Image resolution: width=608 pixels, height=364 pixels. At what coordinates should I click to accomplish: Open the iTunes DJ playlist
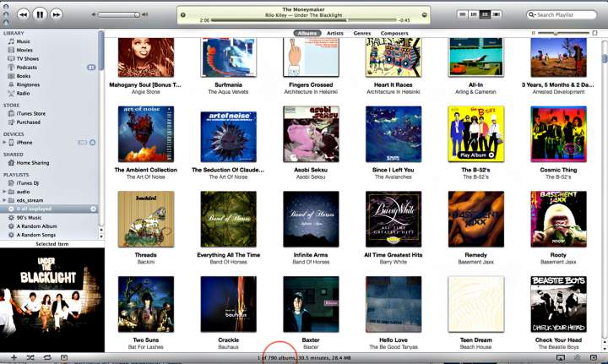pos(27,183)
